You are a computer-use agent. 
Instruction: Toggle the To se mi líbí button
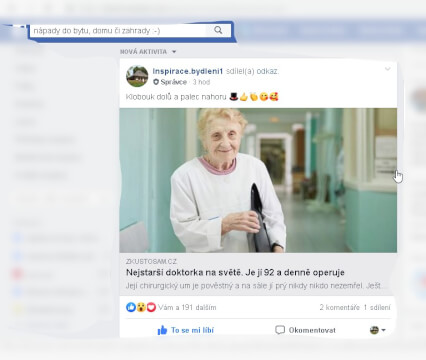pos(186,330)
